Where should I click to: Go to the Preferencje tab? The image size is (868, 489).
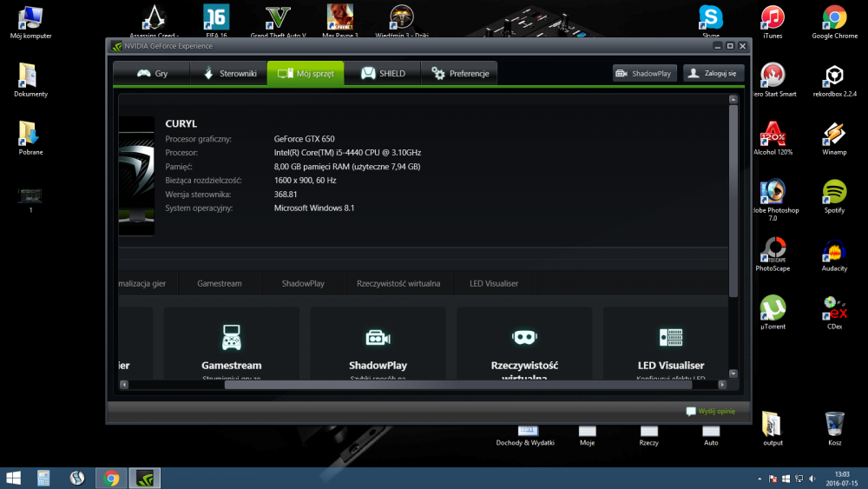click(459, 73)
